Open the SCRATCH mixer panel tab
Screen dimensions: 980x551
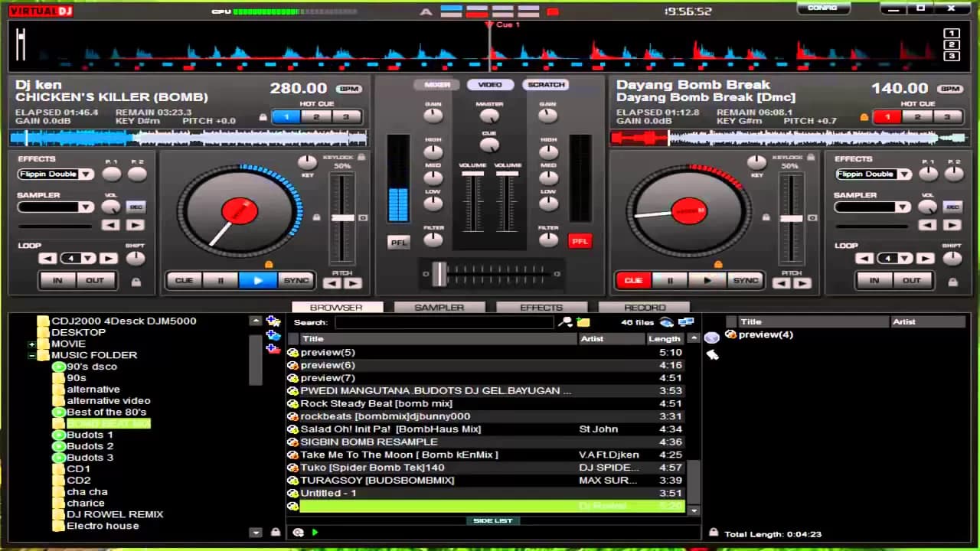tap(546, 85)
